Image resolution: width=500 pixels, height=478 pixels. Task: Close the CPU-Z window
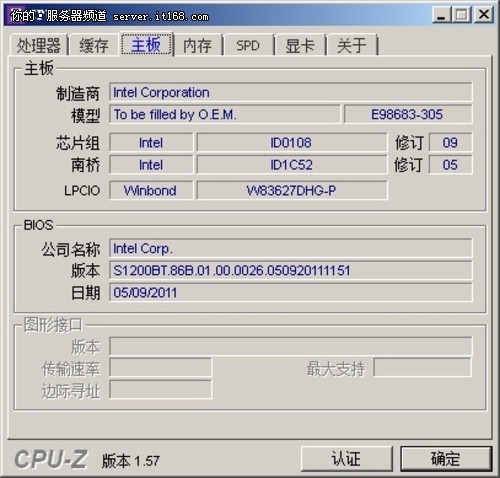pyautogui.click(x=483, y=15)
